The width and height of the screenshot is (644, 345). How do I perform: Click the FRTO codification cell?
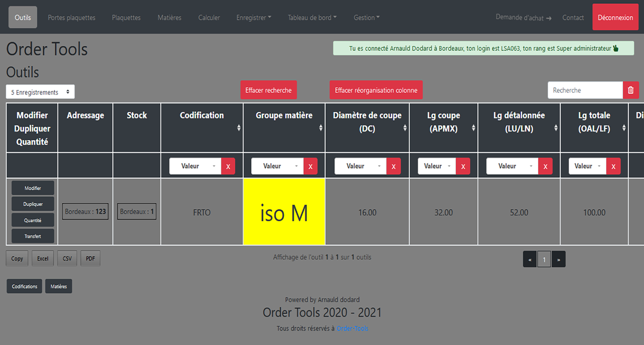tap(202, 213)
